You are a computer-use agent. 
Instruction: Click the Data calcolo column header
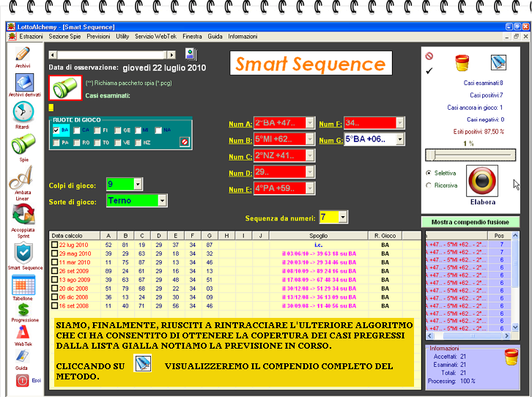pyautogui.click(x=75, y=236)
